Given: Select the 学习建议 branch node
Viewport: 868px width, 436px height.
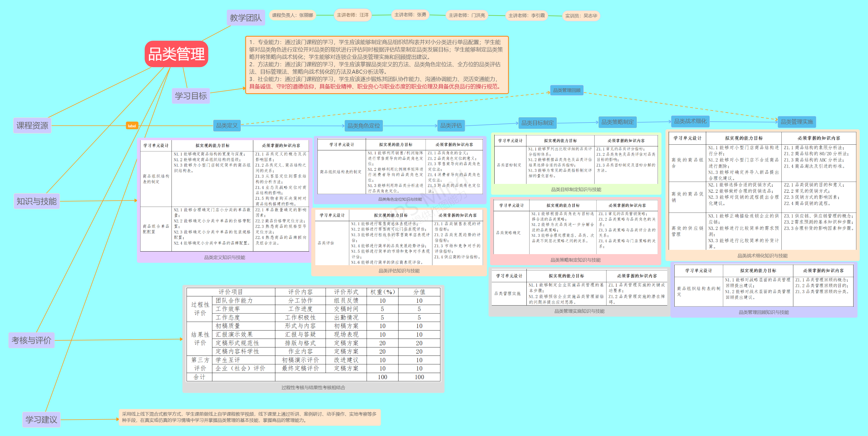Looking at the screenshot, I should click(41, 420).
